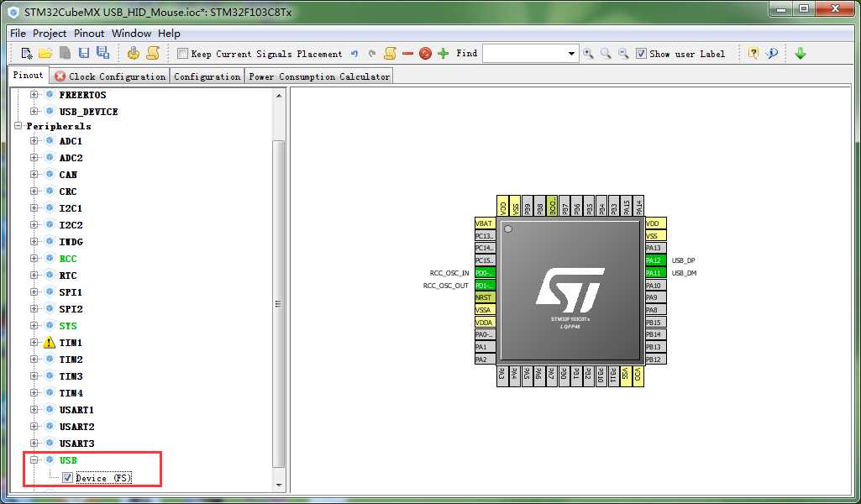Click the Generate Report scroll icon
This screenshot has height=504, width=861.
tap(153, 53)
